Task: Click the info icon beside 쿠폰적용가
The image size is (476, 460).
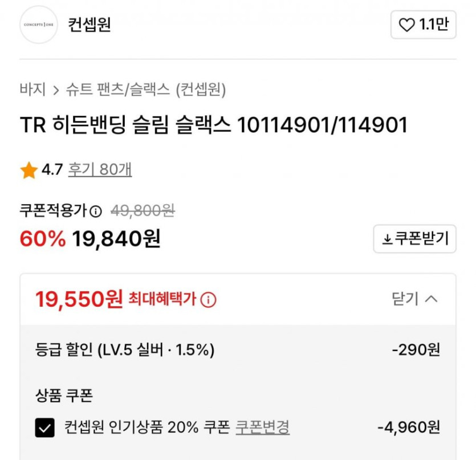Action: tap(96, 211)
